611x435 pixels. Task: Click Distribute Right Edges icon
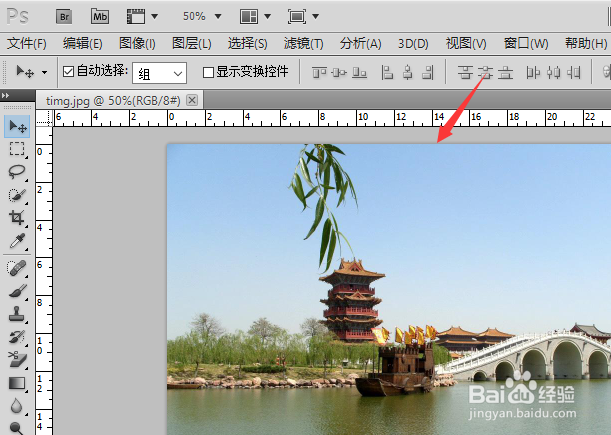(x=574, y=72)
